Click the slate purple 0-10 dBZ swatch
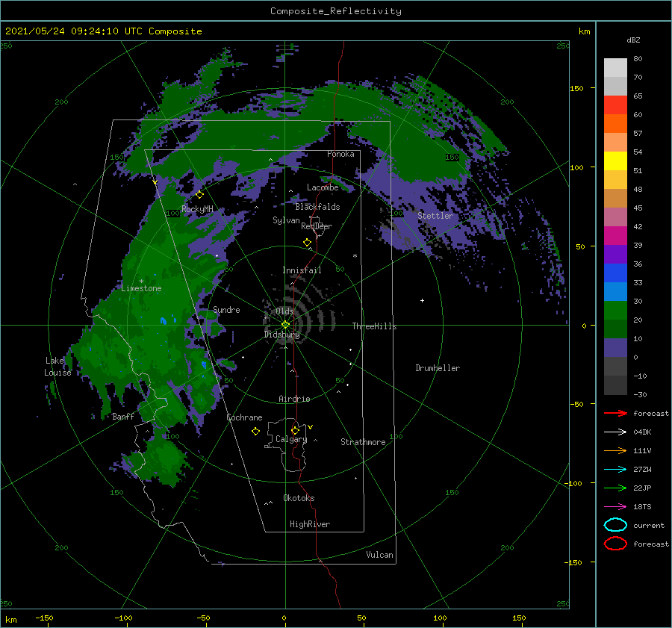This screenshot has width=672, height=628. pos(615,348)
